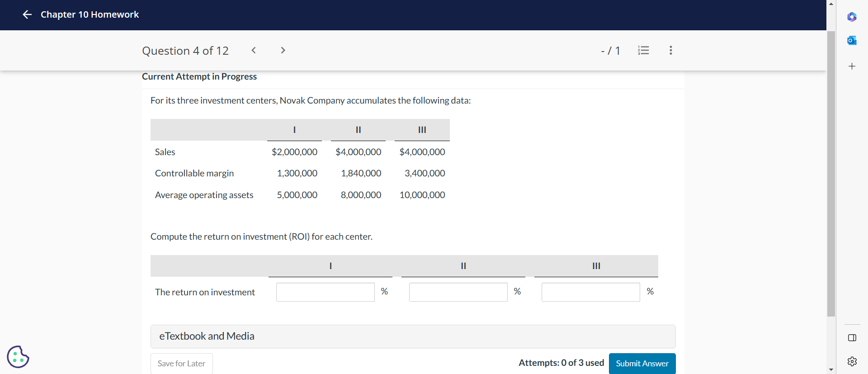868x374 pixels.
Task: Open the Copilot icon in browser sidebar
Action: [x=852, y=17]
